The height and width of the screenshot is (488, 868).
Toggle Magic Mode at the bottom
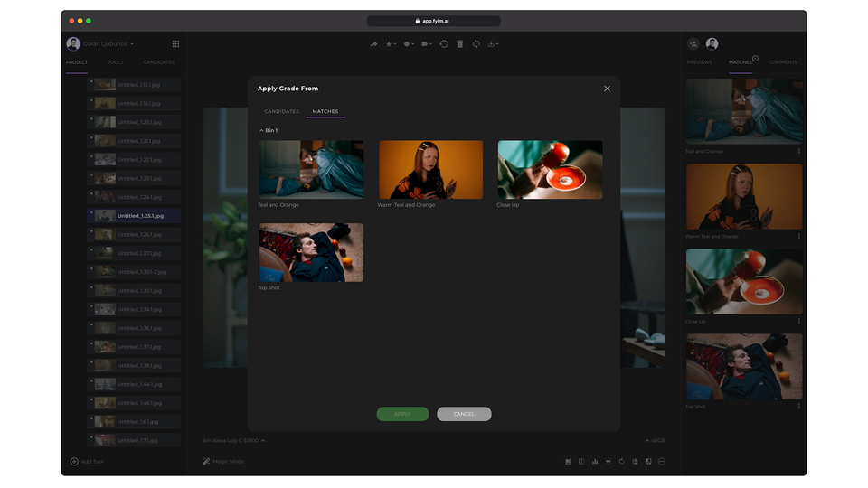[x=222, y=462]
